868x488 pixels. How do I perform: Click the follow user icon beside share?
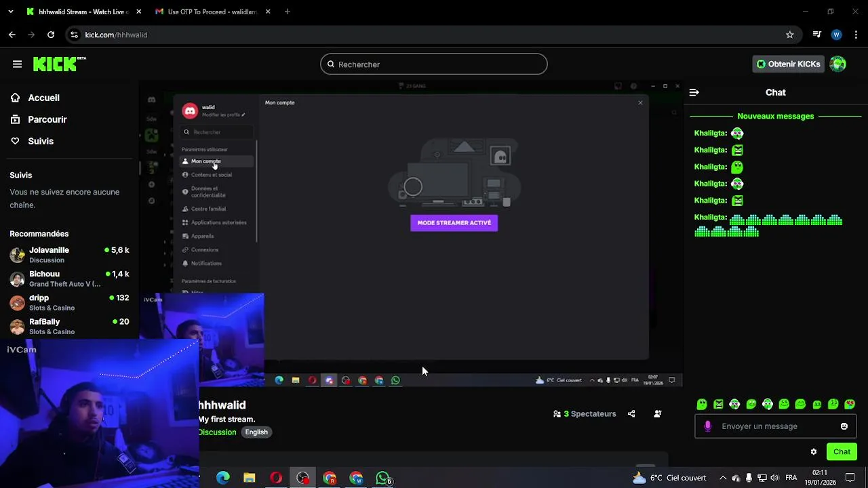click(x=657, y=413)
